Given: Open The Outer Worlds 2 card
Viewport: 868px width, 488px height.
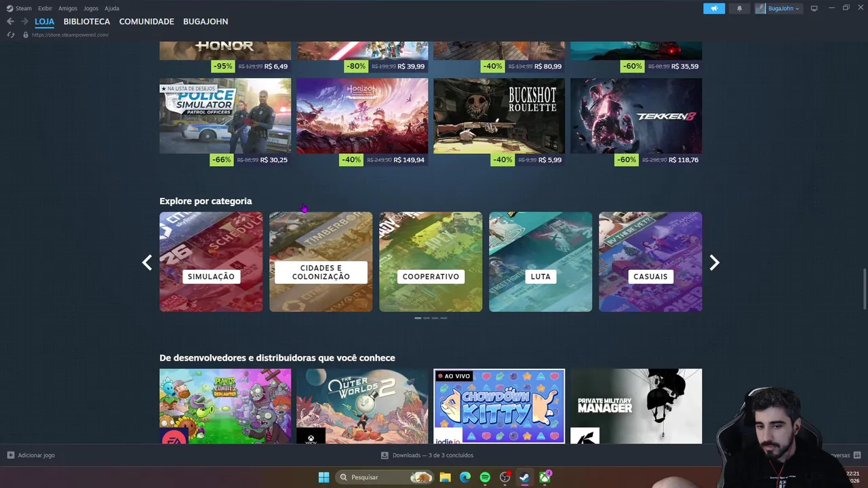Looking at the screenshot, I should pyautogui.click(x=362, y=406).
